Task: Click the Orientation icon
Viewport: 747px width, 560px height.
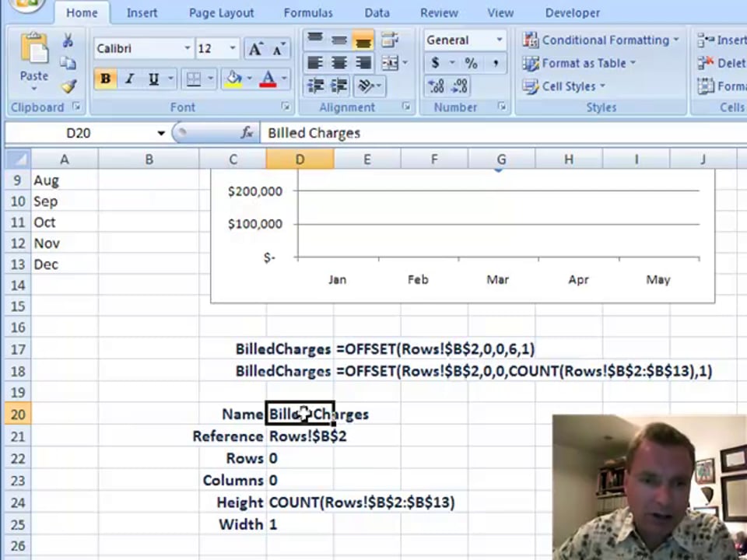Action: pos(366,86)
